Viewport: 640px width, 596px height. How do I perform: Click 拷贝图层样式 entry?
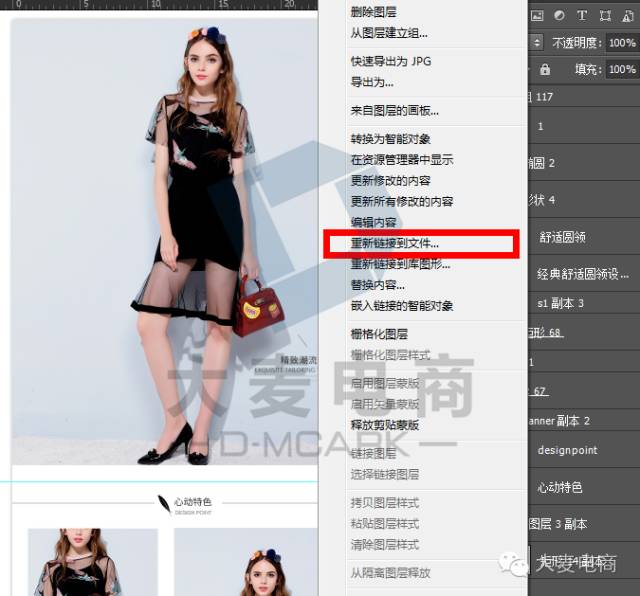385,503
